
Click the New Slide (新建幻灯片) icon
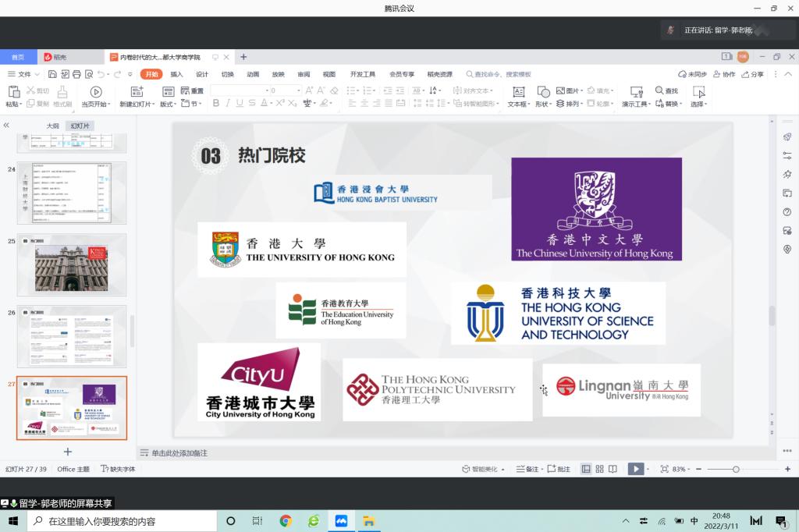click(x=137, y=92)
